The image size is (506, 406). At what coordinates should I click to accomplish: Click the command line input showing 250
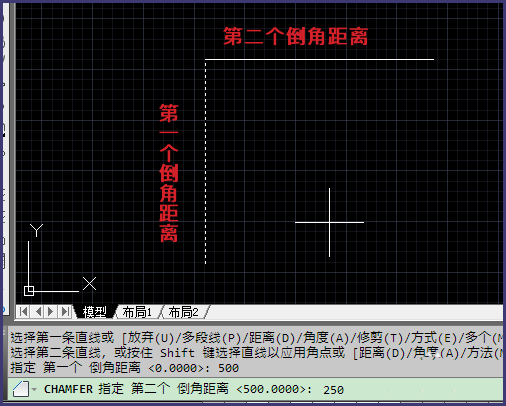coord(333,390)
